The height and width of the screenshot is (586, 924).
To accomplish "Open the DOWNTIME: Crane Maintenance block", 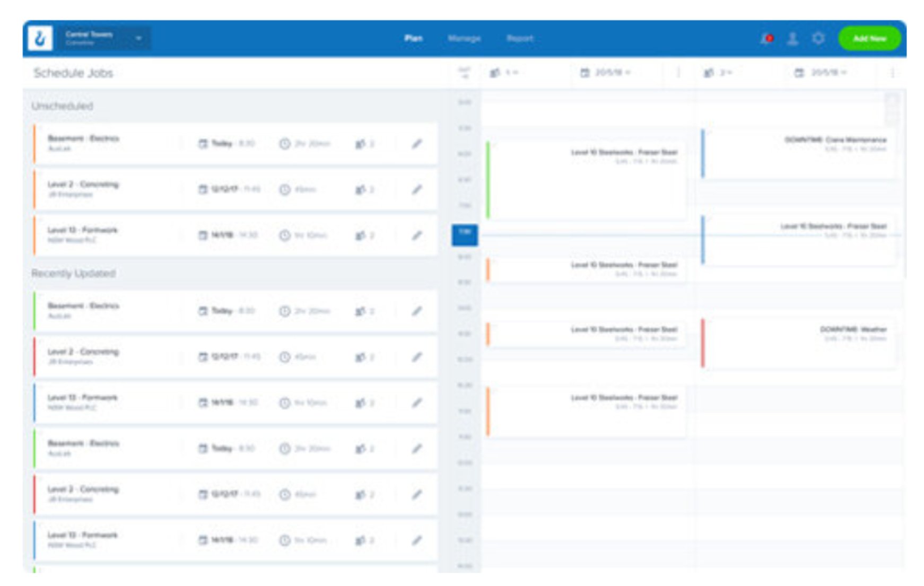I will pos(798,154).
